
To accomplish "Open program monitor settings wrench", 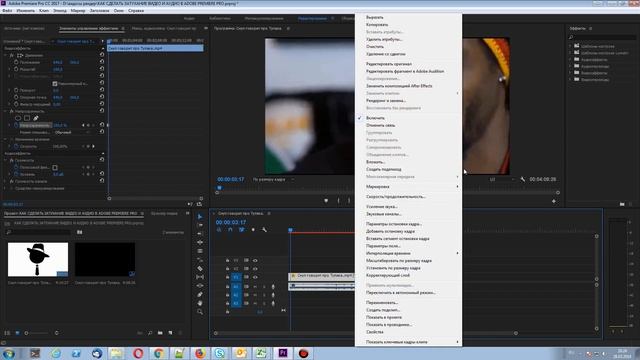I will (522, 179).
